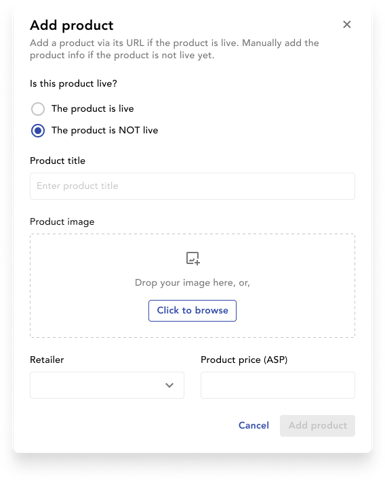Click the "Drop your image here, or," text
The image size is (385, 480).
point(192,283)
